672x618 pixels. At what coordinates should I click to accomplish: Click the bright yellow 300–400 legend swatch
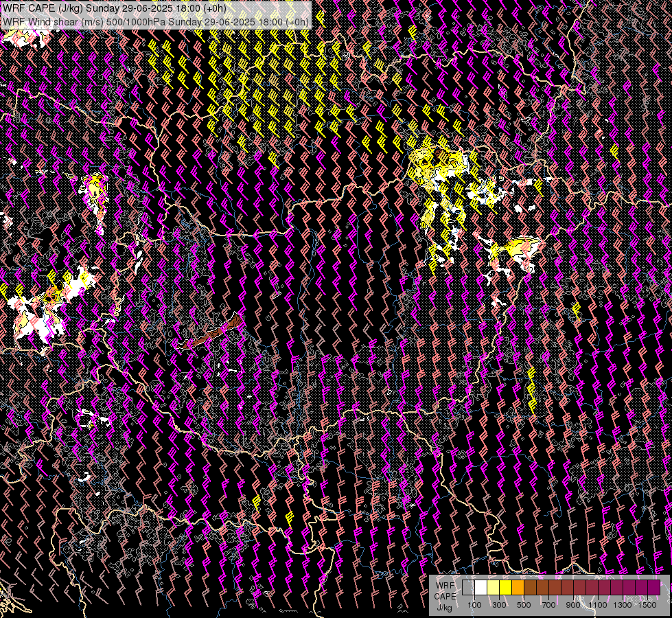[x=506, y=587]
